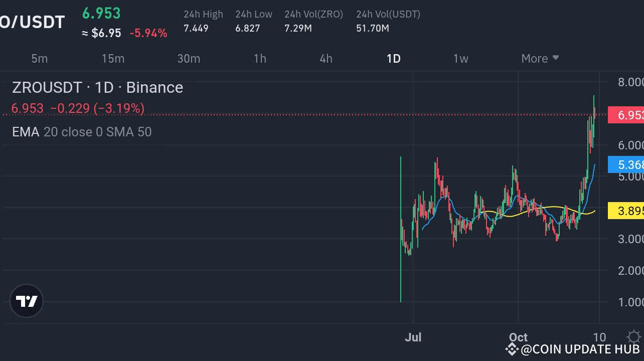Switch to the 1w timeframe

pos(460,59)
